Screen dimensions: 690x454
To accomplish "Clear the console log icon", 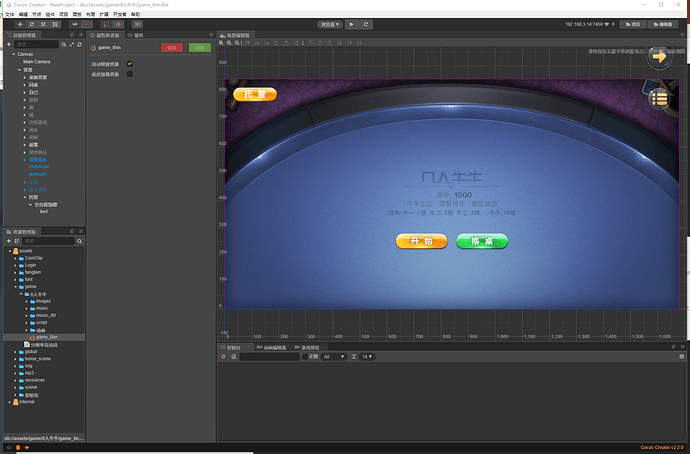I will [225, 356].
